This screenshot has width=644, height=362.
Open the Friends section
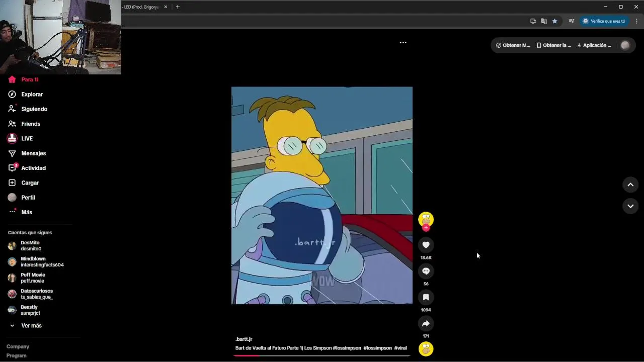point(30,124)
